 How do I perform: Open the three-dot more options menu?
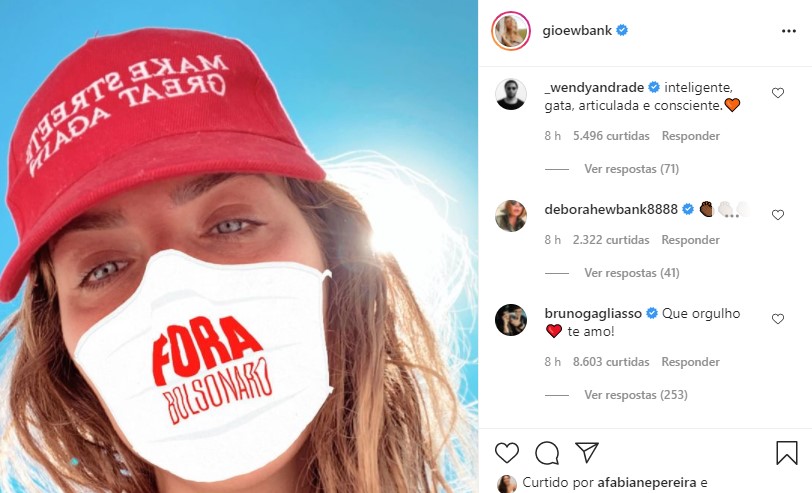coord(788,31)
